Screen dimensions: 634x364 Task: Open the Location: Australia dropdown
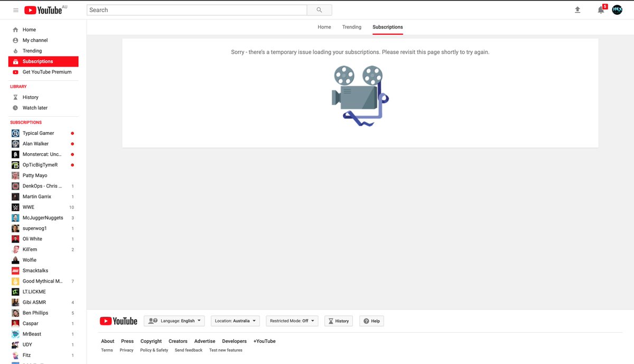coord(235,321)
